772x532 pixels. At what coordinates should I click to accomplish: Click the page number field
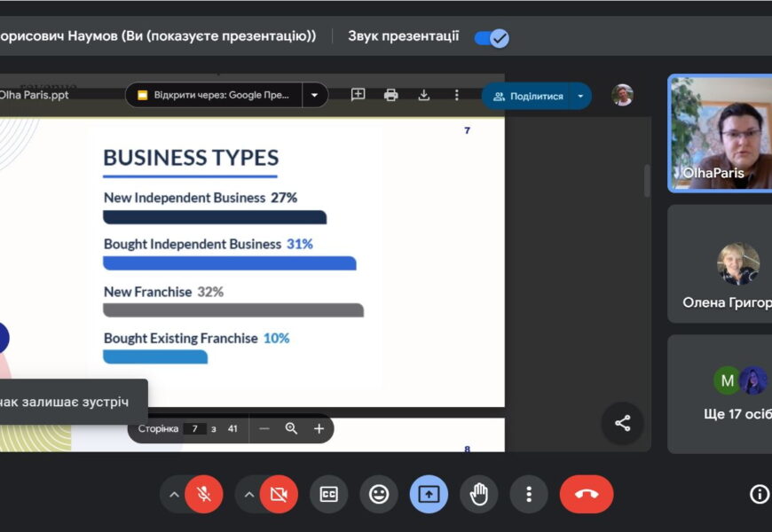coord(195,428)
